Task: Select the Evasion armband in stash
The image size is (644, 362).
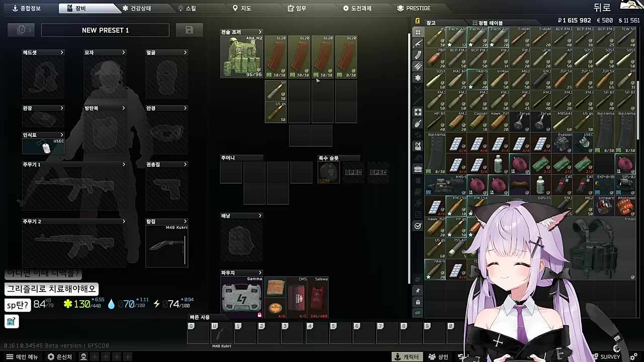Action: click(x=562, y=142)
